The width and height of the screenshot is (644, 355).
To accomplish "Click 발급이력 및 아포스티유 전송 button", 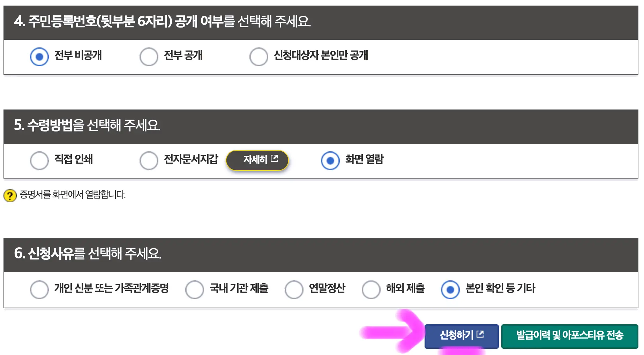I will click(570, 335).
